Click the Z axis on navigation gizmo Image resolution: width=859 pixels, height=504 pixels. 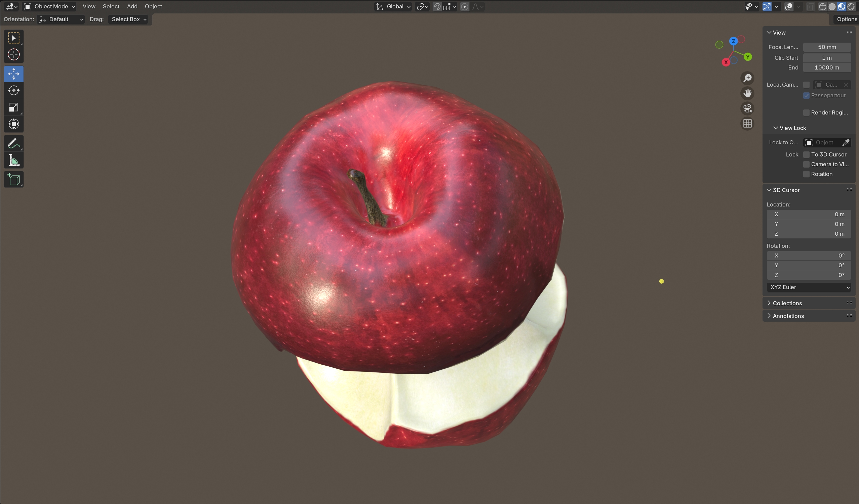click(733, 41)
